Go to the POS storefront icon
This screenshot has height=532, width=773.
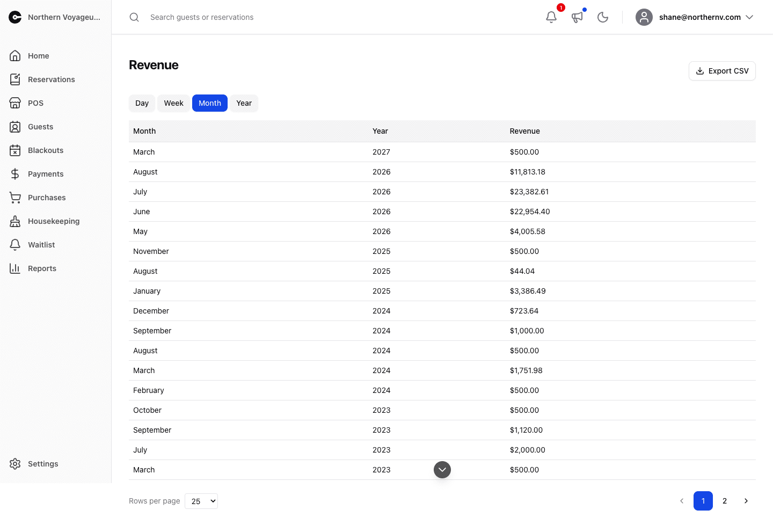[x=15, y=103]
